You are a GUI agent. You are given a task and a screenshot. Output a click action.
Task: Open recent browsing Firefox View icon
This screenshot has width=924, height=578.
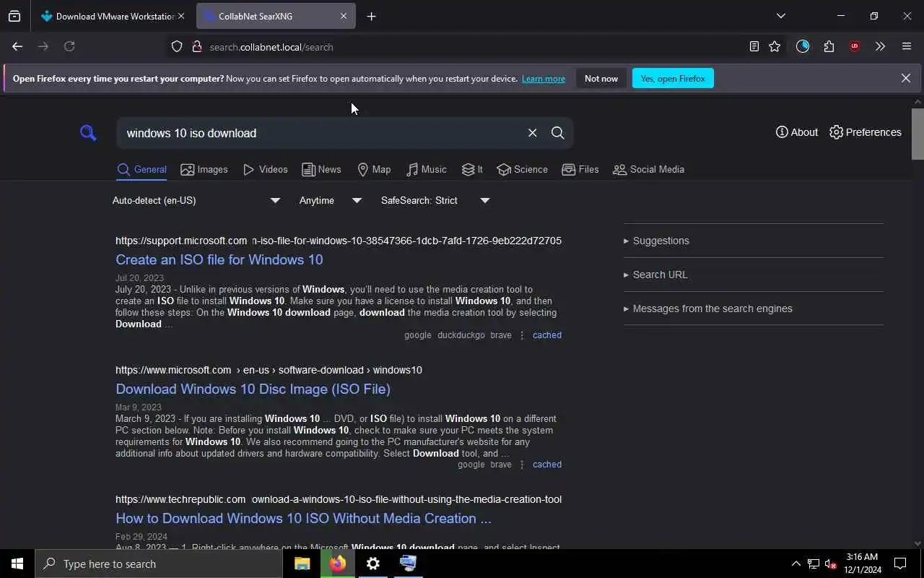tap(14, 16)
